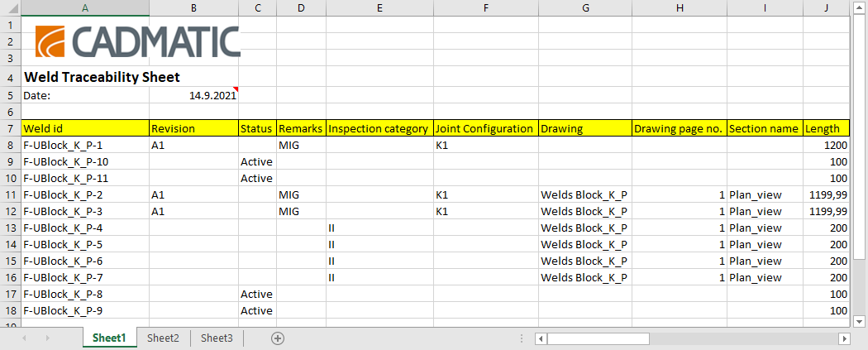Click the horizontal scroll left arrow
This screenshot has width=868, height=350.
(541, 338)
